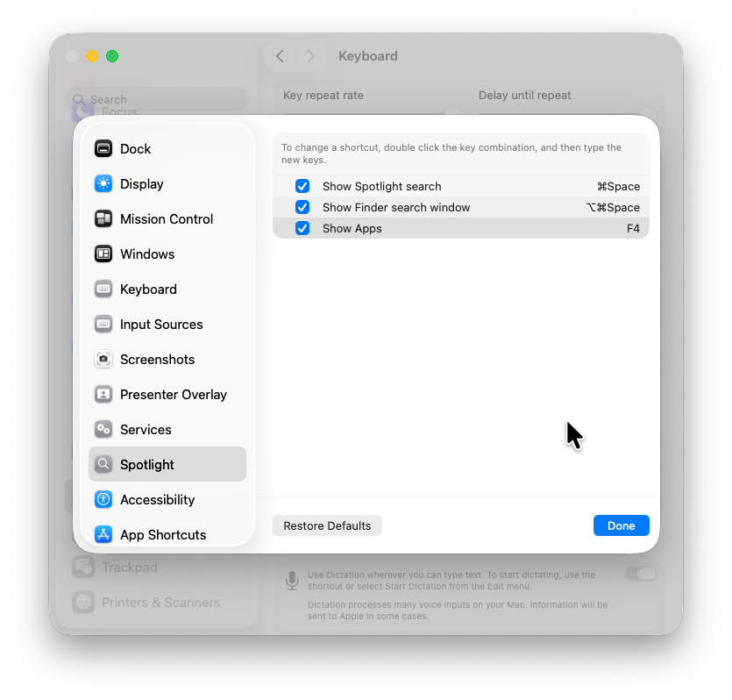Switch to Input Sources category
This screenshot has width=732, height=700.
[x=161, y=325]
